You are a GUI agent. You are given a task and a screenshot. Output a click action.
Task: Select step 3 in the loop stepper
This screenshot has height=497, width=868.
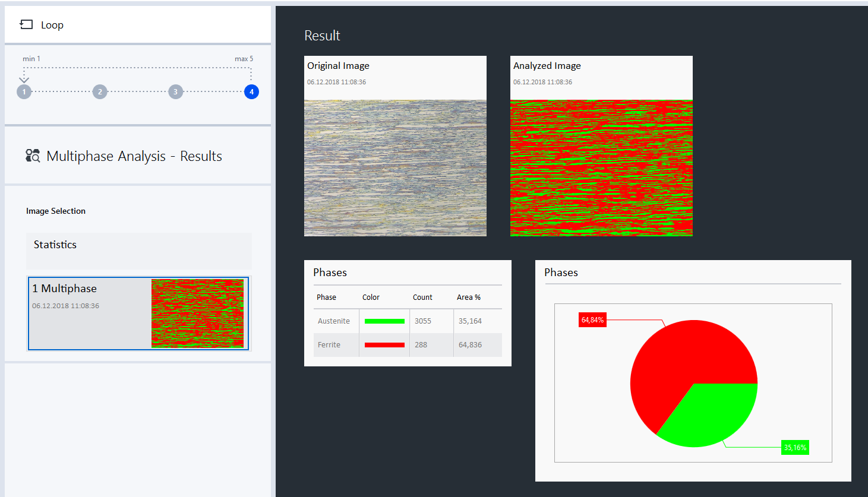tap(175, 92)
